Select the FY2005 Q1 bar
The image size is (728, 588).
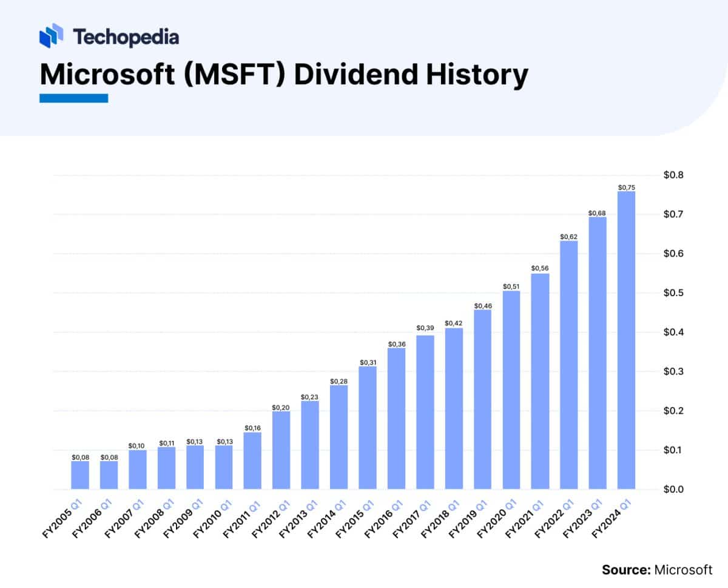[80, 475]
